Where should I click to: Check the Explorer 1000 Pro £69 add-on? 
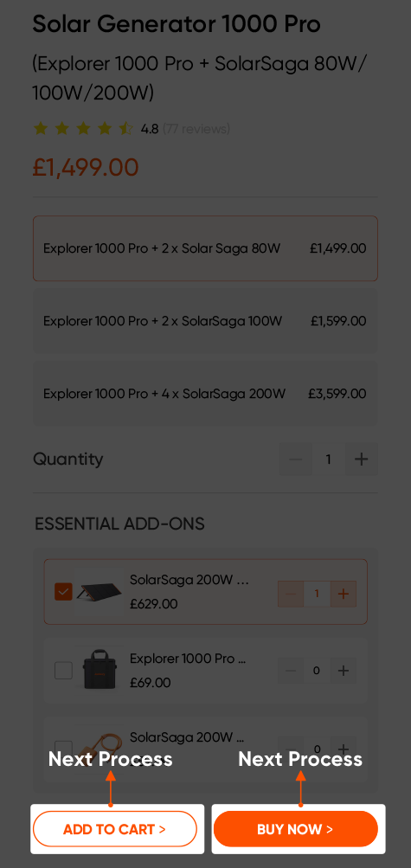click(x=64, y=671)
